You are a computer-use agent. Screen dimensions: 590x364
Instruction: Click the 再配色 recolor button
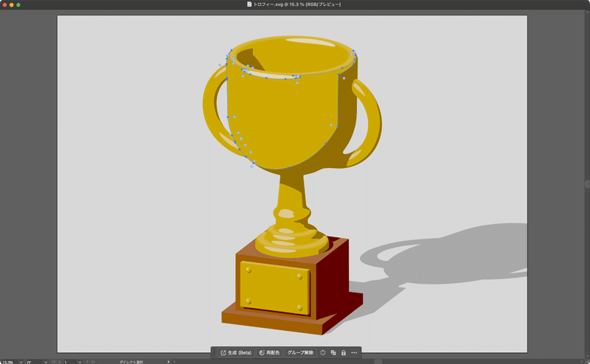[269, 353]
